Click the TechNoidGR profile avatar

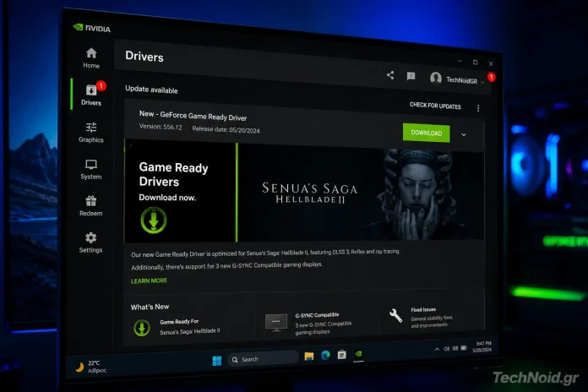pos(435,78)
